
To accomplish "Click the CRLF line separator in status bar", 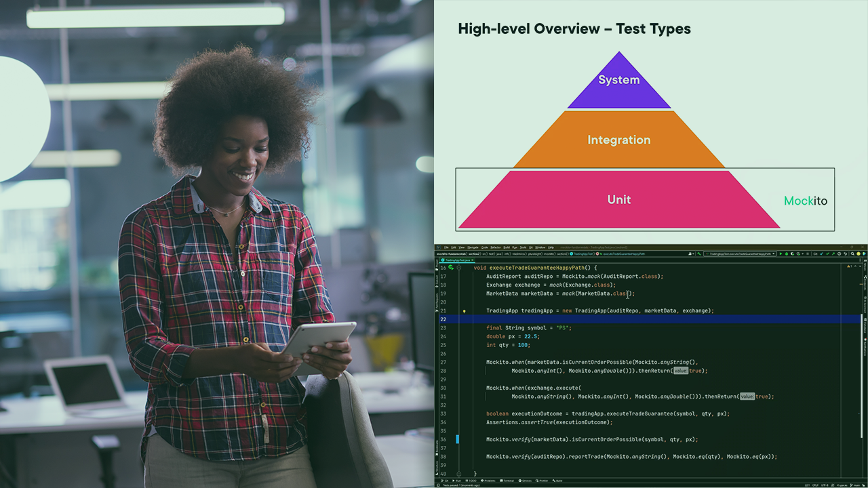I will click(815, 485).
